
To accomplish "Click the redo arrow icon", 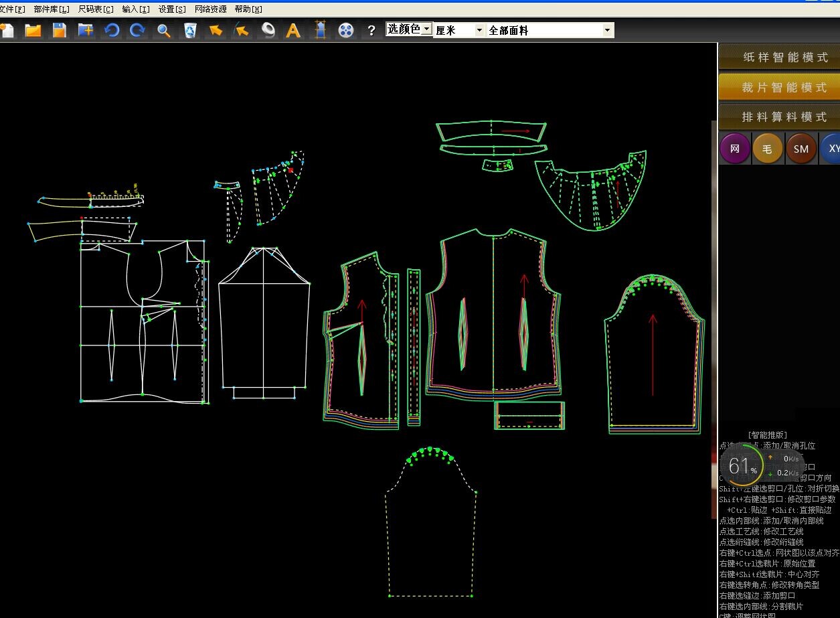I will (x=137, y=30).
